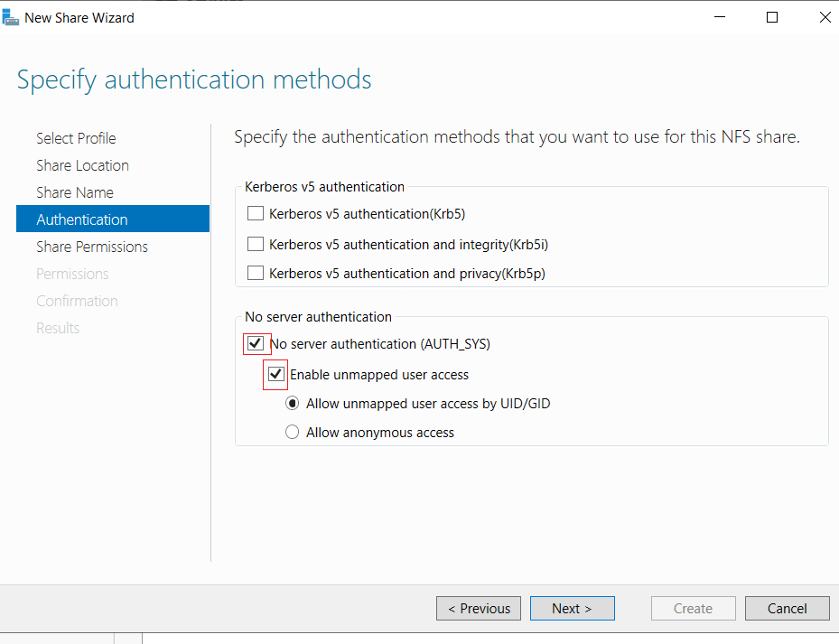Go to Select Profile step
This screenshot has width=839, height=644.
(x=76, y=138)
